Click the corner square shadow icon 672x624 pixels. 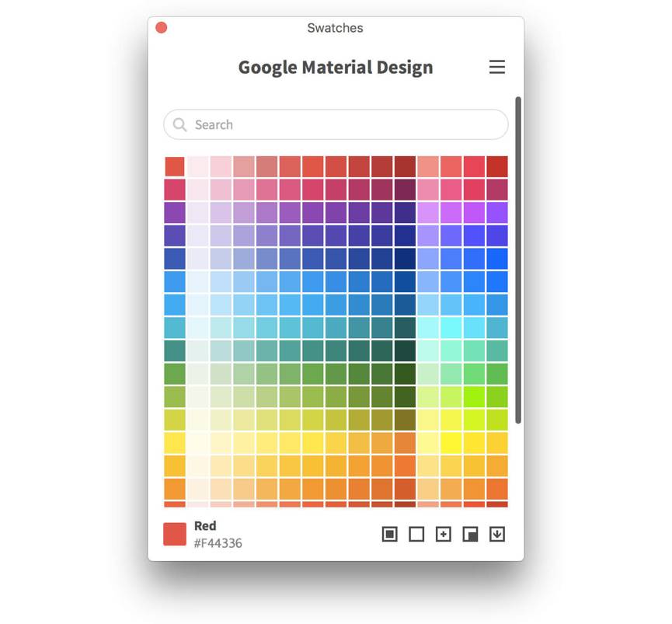(x=470, y=534)
